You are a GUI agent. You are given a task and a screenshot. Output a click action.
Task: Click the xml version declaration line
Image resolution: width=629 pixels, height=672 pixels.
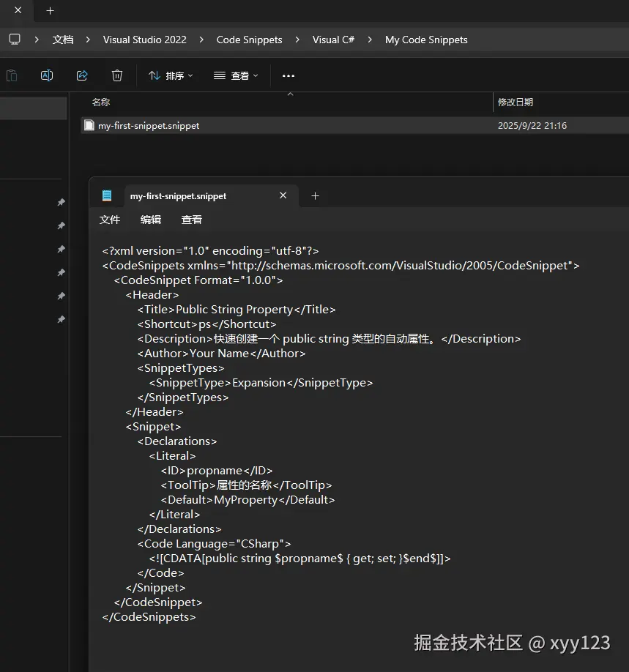211,250
